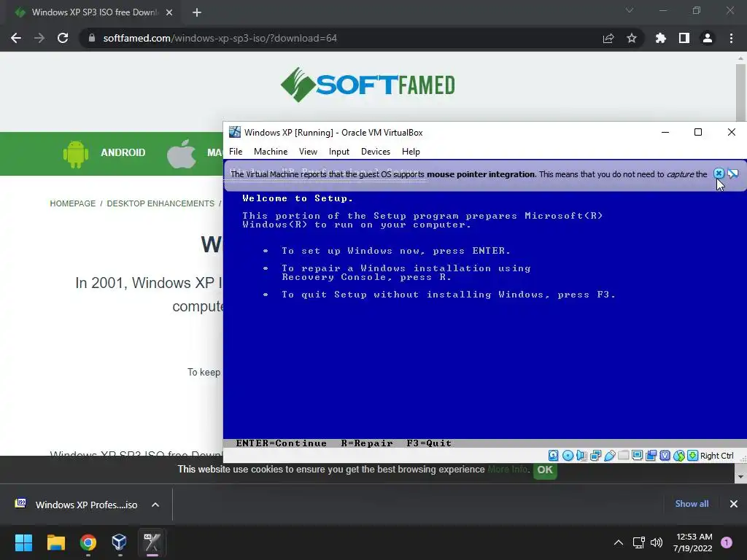Image resolution: width=747 pixels, height=560 pixels.
Task: Click the scroll-down arrow of the page scrollbar
Action: pos(740,476)
